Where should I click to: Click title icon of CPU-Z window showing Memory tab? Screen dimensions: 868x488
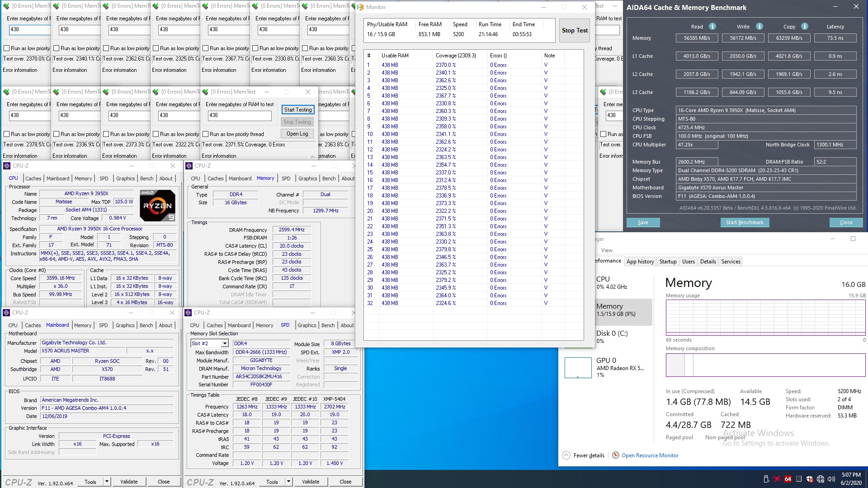point(189,166)
